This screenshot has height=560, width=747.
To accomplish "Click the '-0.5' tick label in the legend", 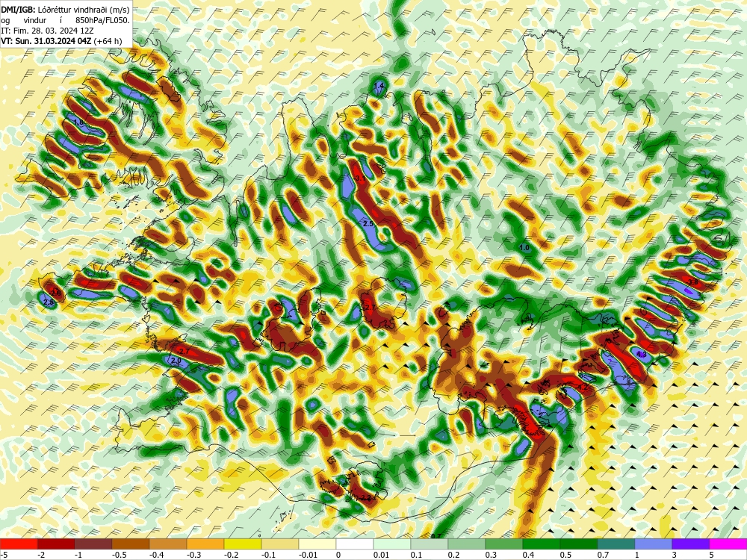I will coord(119,555).
